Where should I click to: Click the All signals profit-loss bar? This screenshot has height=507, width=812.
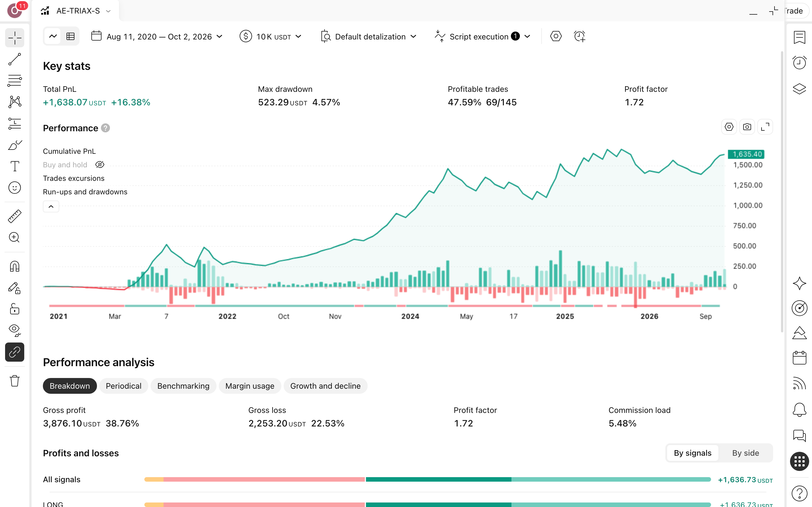(427, 479)
